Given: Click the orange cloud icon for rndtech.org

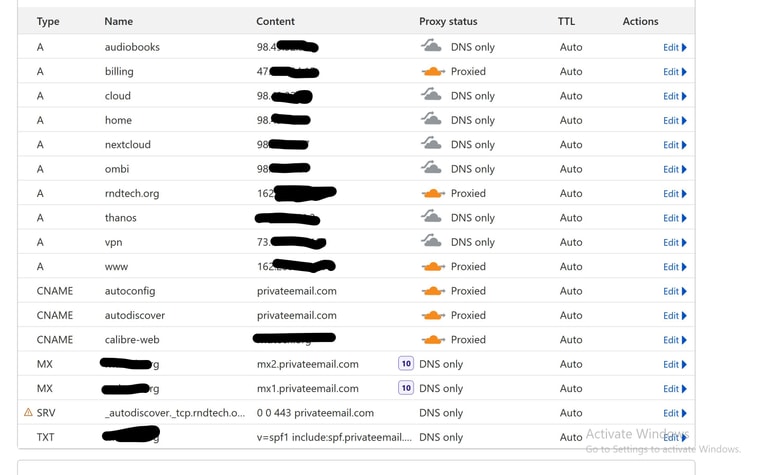Looking at the screenshot, I should pos(433,193).
